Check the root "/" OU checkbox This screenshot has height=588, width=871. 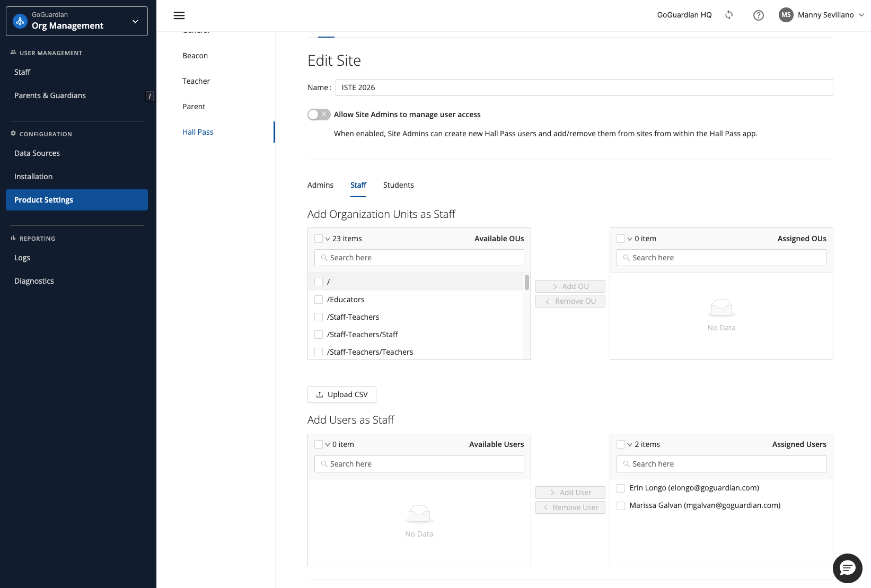coord(319,282)
